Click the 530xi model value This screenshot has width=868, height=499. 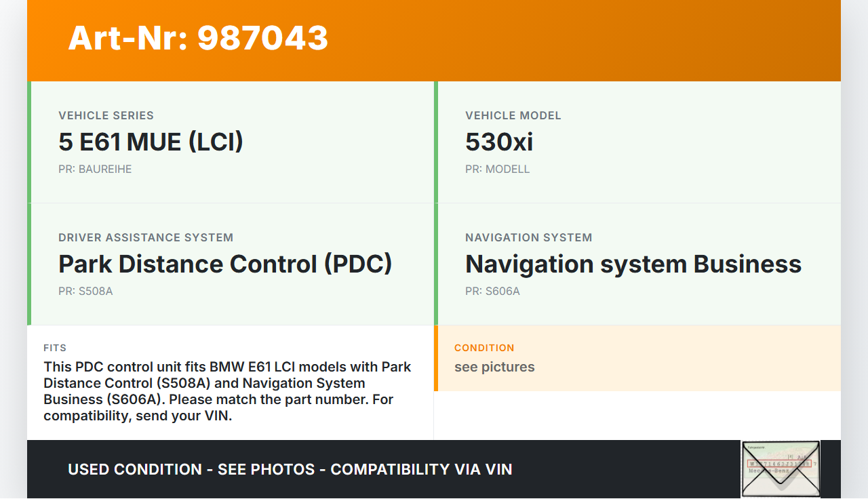[x=498, y=142]
